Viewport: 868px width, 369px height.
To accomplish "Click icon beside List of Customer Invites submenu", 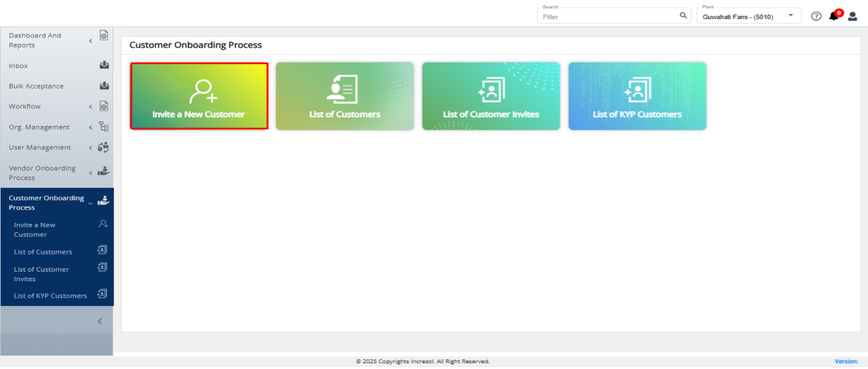I will [x=102, y=267].
